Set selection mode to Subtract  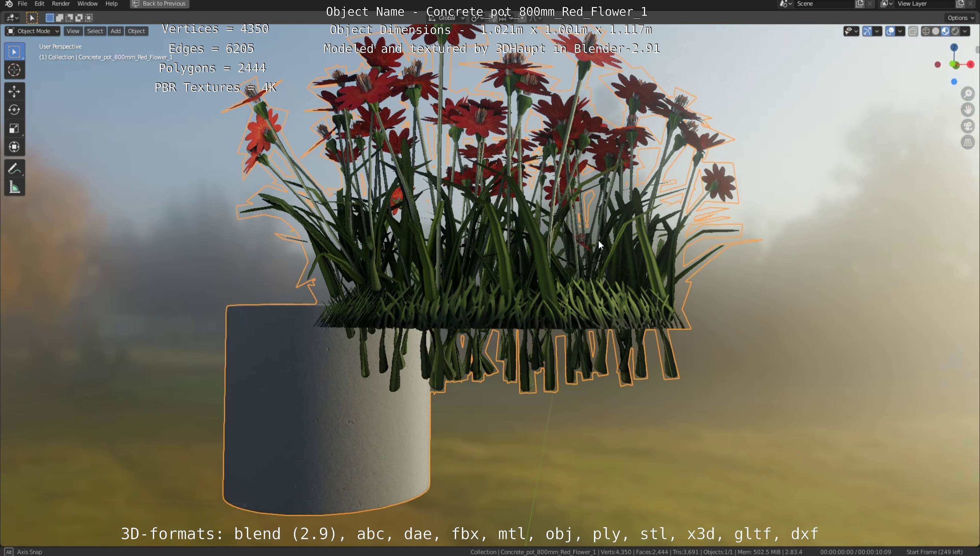69,17
